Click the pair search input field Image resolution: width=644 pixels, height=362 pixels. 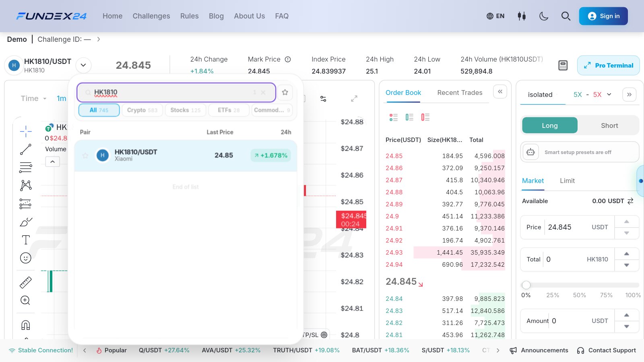[x=176, y=92]
